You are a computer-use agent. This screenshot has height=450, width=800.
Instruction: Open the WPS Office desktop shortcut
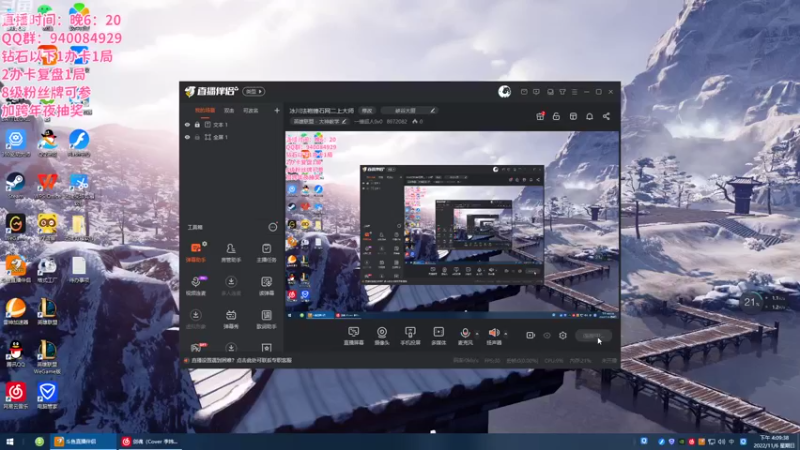(x=47, y=185)
